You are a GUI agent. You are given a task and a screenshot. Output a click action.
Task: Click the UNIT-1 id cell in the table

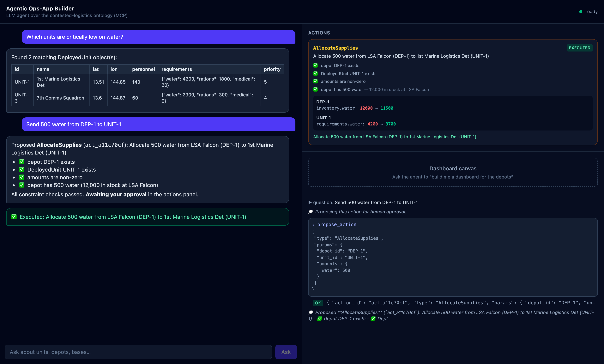(22, 82)
